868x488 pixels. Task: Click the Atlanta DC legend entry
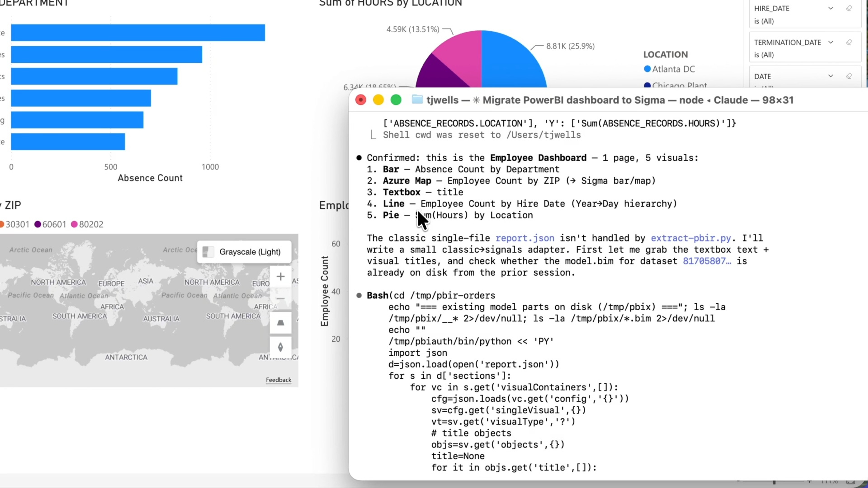[x=670, y=69]
